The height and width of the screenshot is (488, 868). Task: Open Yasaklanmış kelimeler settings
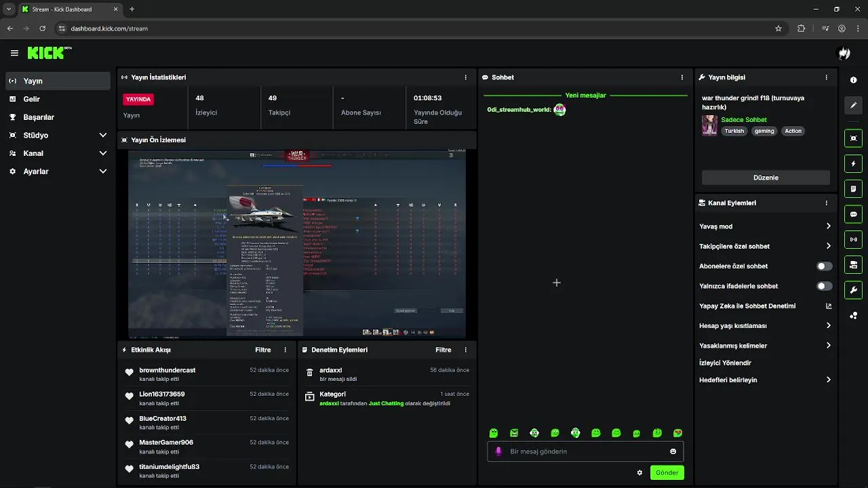point(828,346)
